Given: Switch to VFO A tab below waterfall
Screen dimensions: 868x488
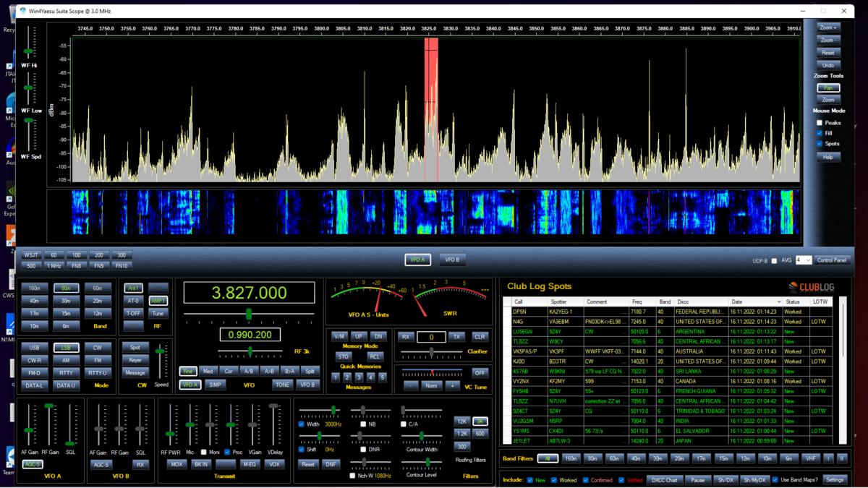Looking at the screenshot, I should [x=418, y=260].
